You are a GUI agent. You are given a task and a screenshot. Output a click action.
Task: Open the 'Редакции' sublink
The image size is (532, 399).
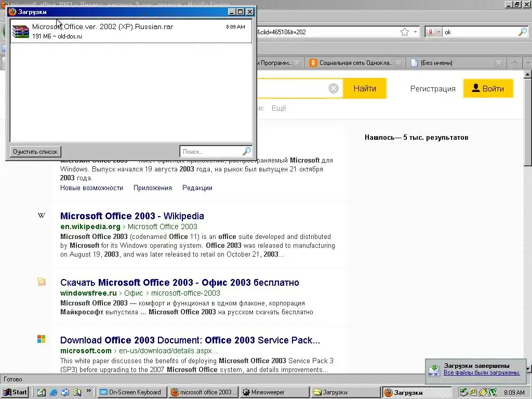click(x=197, y=188)
